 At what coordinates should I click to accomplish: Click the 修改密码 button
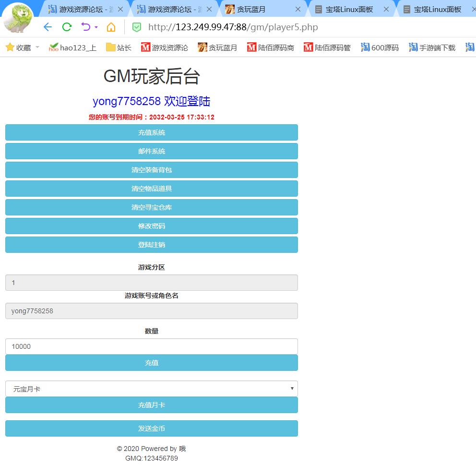(x=151, y=226)
